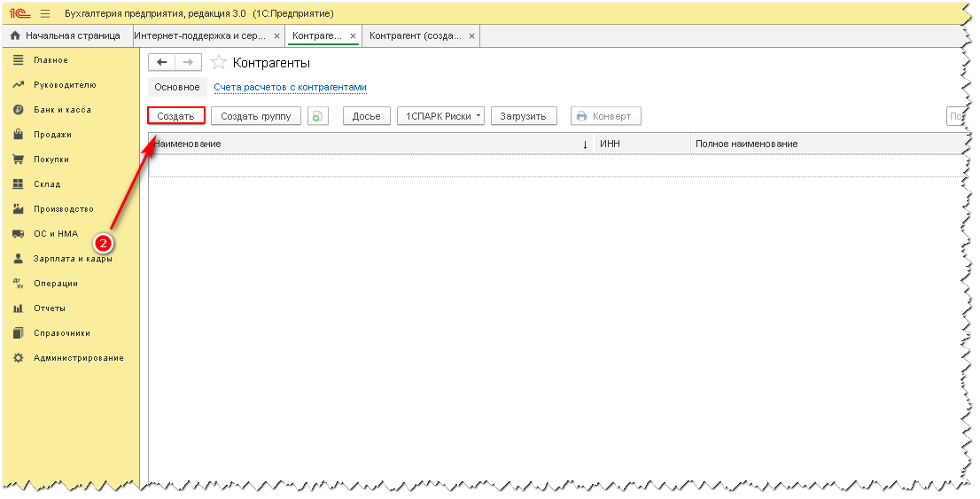Sort by the arrow in Наименование header
980x499 pixels.
point(585,144)
